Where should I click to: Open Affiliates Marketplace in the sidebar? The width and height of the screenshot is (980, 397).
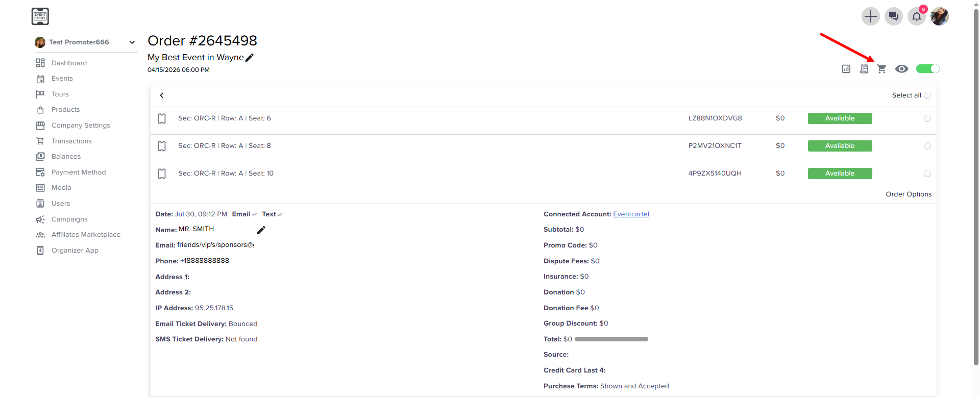point(86,235)
